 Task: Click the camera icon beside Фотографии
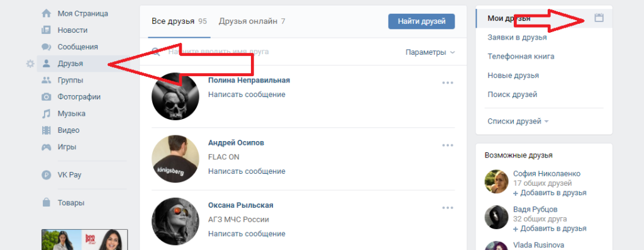coord(47,97)
